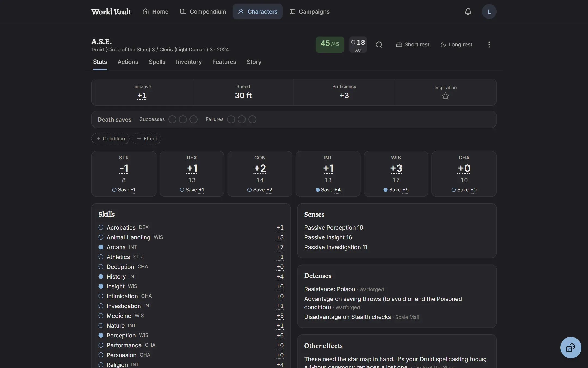The image size is (588, 368).
Task: Open the dice roller floating button
Action: pos(571,348)
